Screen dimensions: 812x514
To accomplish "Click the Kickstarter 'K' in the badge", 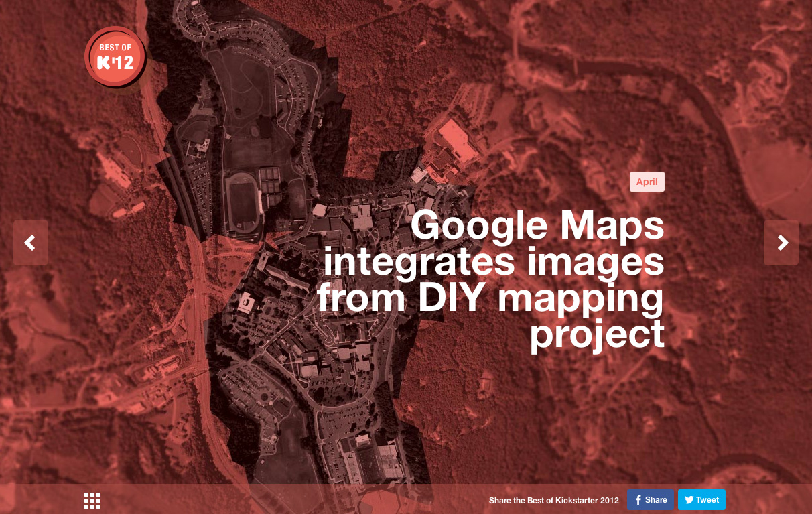I will click(105, 63).
